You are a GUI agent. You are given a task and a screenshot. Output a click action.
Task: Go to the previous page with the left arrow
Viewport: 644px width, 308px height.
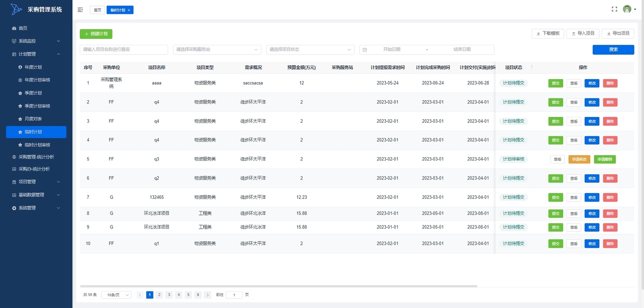(140, 295)
